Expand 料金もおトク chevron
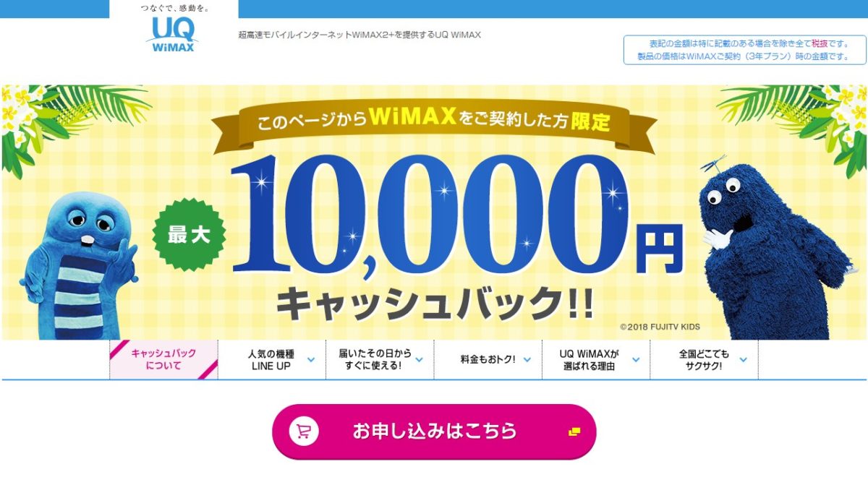The height and width of the screenshot is (485, 868). click(x=527, y=359)
